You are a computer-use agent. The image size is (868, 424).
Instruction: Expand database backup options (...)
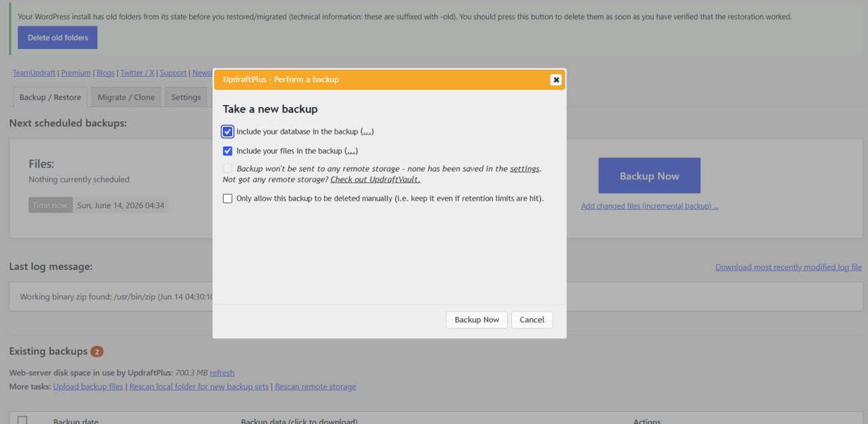[367, 132]
